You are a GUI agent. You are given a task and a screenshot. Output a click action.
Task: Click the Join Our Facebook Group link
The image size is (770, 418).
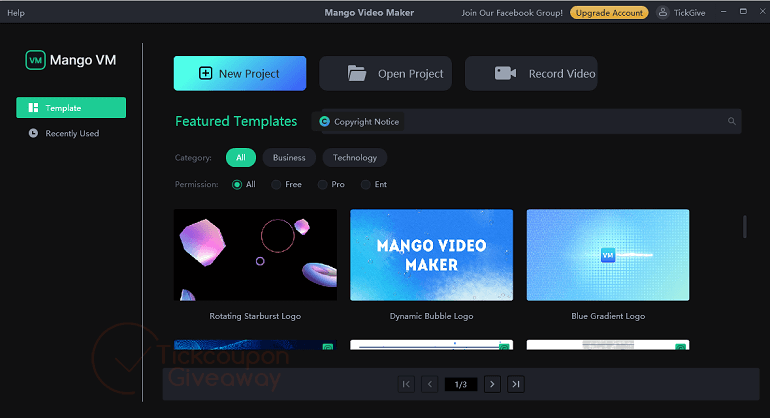[512, 12]
